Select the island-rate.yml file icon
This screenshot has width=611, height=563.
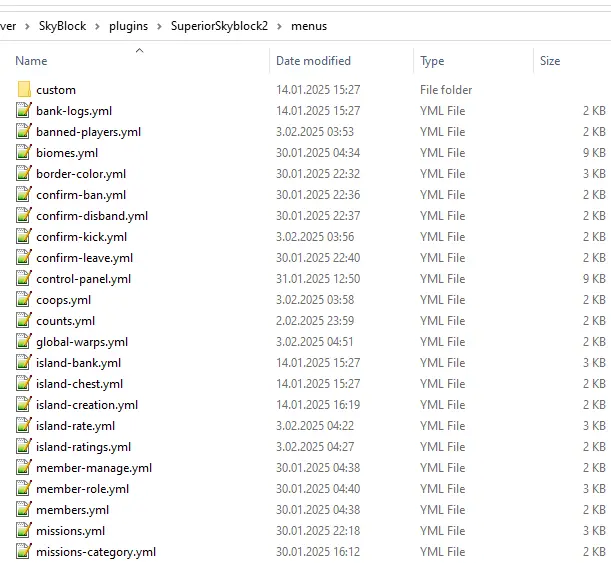pos(24,426)
